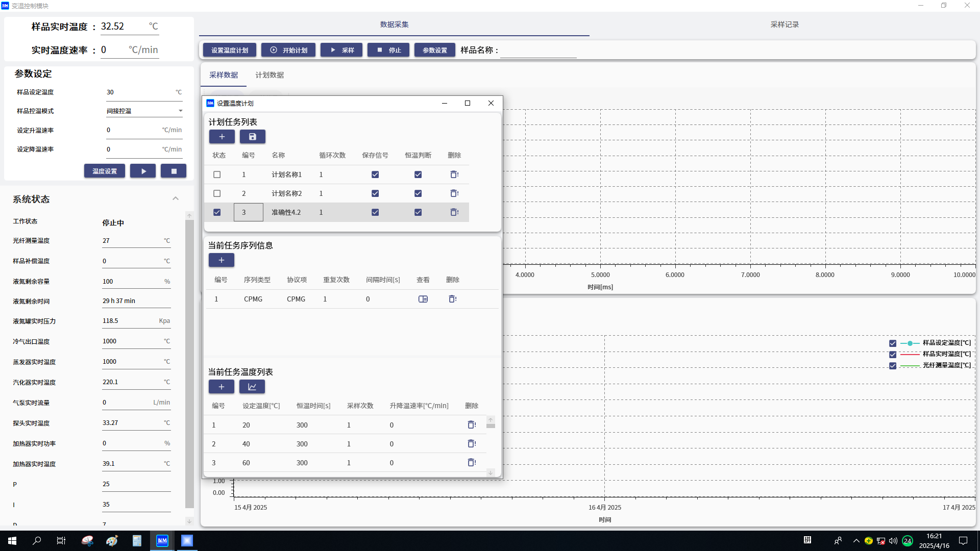980x551 pixels.
Task: Open the view icon for CPMG sequence
Action: pyautogui.click(x=423, y=299)
